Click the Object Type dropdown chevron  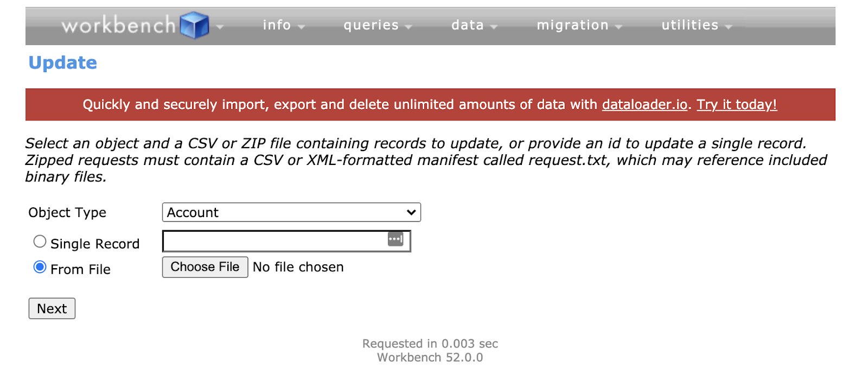[x=411, y=212]
